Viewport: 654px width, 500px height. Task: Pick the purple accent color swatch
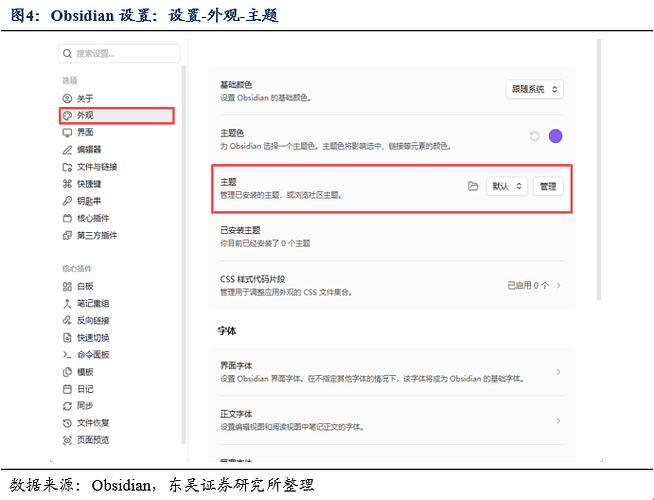pyautogui.click(x=555, y=136)
